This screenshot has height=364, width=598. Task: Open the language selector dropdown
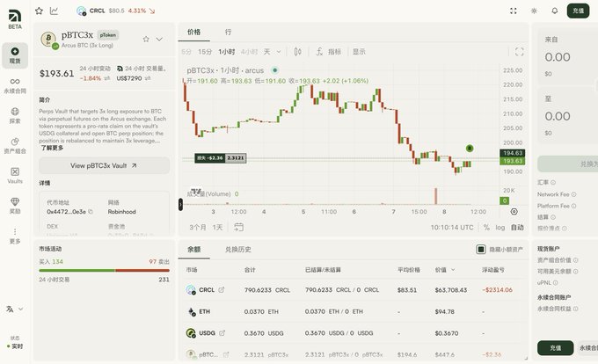pyautogui.click(x=15, y=309)
